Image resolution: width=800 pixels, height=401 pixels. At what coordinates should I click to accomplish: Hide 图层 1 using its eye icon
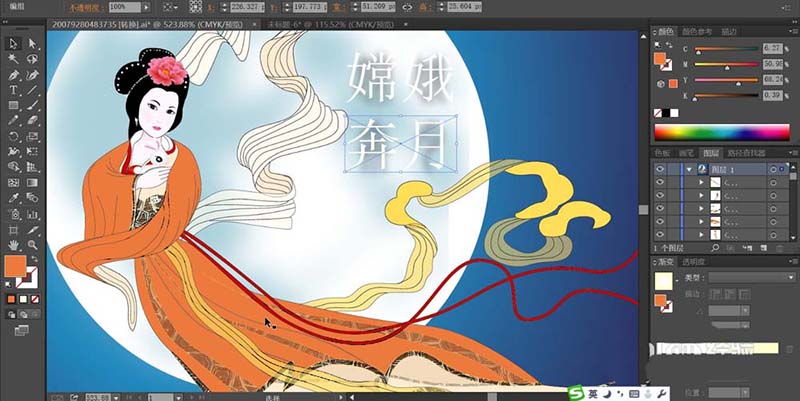tap(660, 169)
